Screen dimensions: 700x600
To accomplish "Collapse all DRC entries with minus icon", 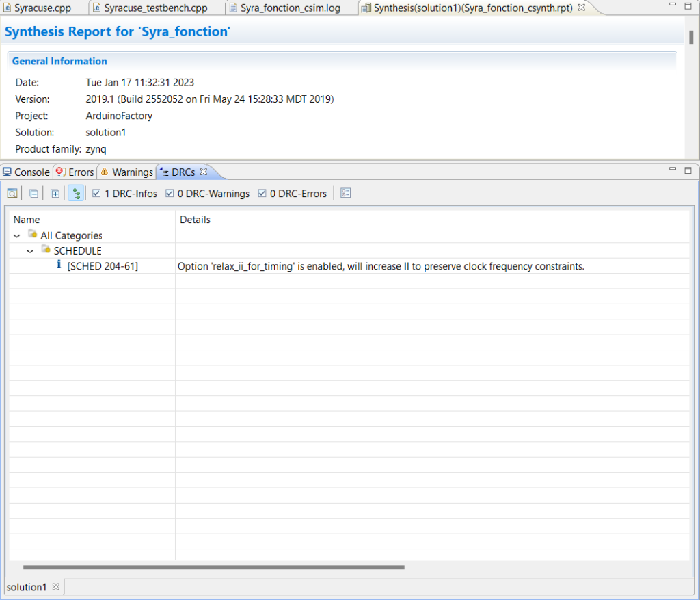I will (x=33, y=194).
